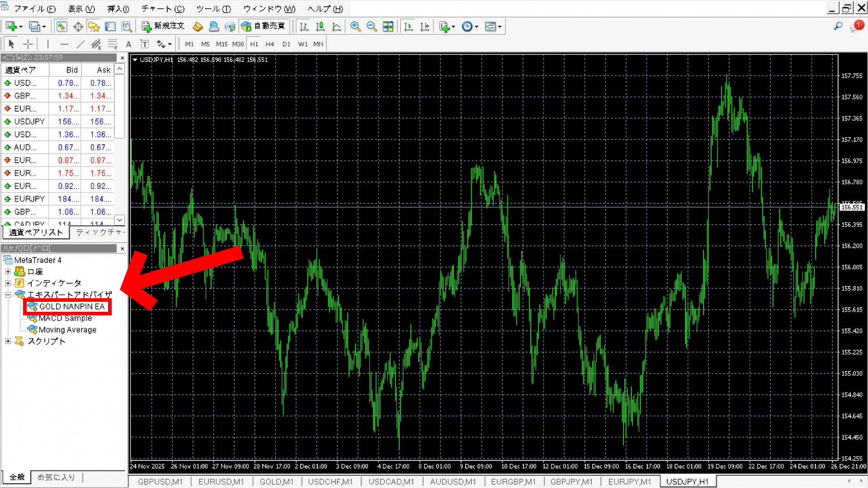Collapse the エキスパートアドバイザ tree node
Viewport: 868px width, 488px height.
pos(8,295)
